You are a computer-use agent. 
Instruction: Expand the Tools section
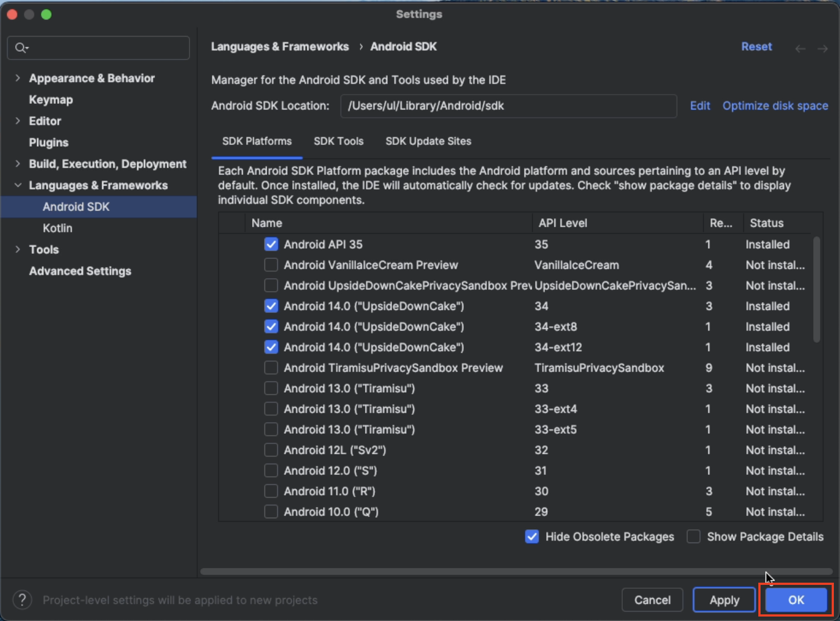point(18,249)
